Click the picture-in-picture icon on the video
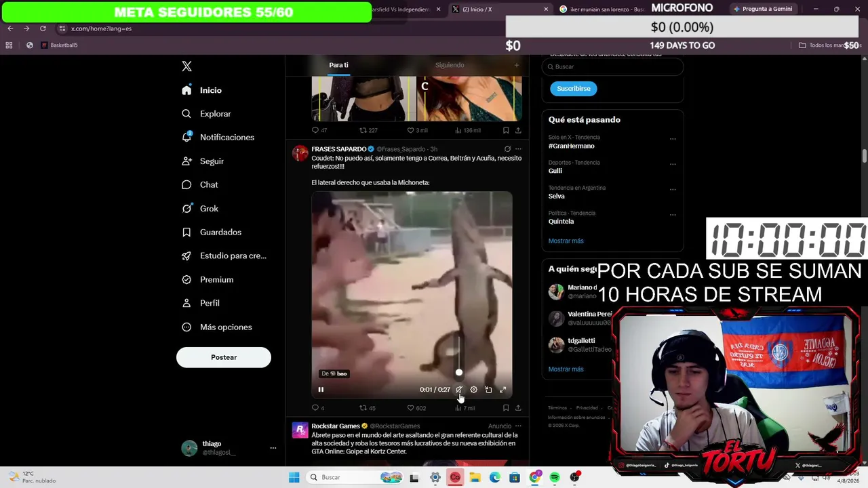This screenshot has width=868, height=488. (488, 390)
